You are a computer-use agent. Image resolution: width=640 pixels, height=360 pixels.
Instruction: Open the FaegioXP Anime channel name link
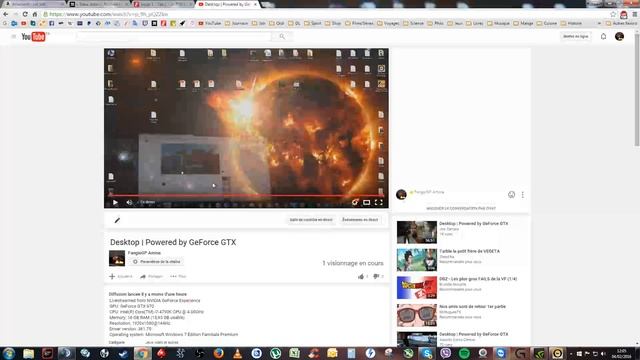click(144, 253)
